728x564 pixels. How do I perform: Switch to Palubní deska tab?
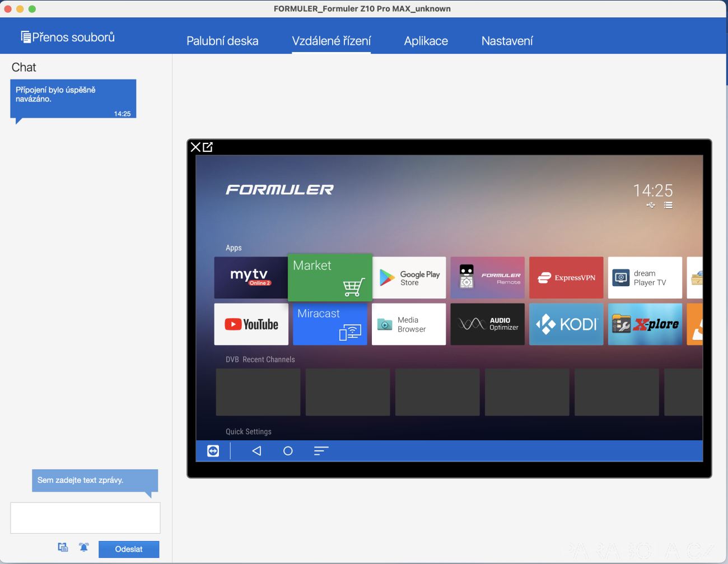[222, 41]
